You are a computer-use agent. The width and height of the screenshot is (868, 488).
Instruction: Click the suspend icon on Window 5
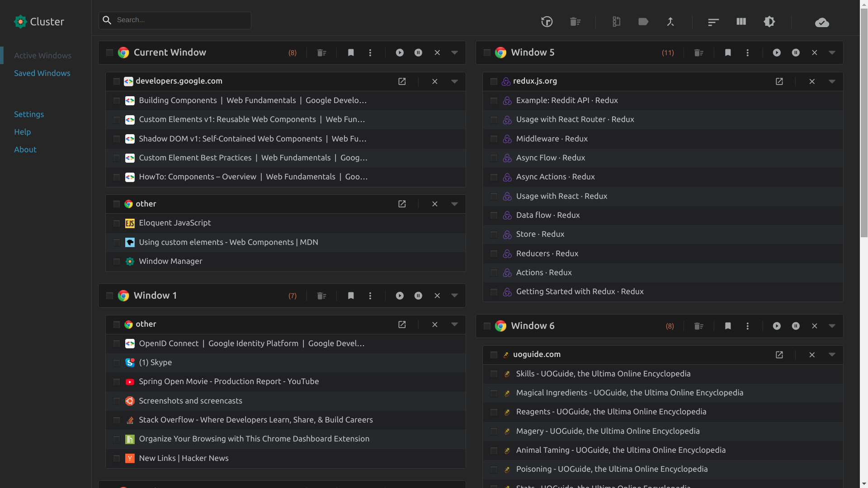click(x=796, y=53)
